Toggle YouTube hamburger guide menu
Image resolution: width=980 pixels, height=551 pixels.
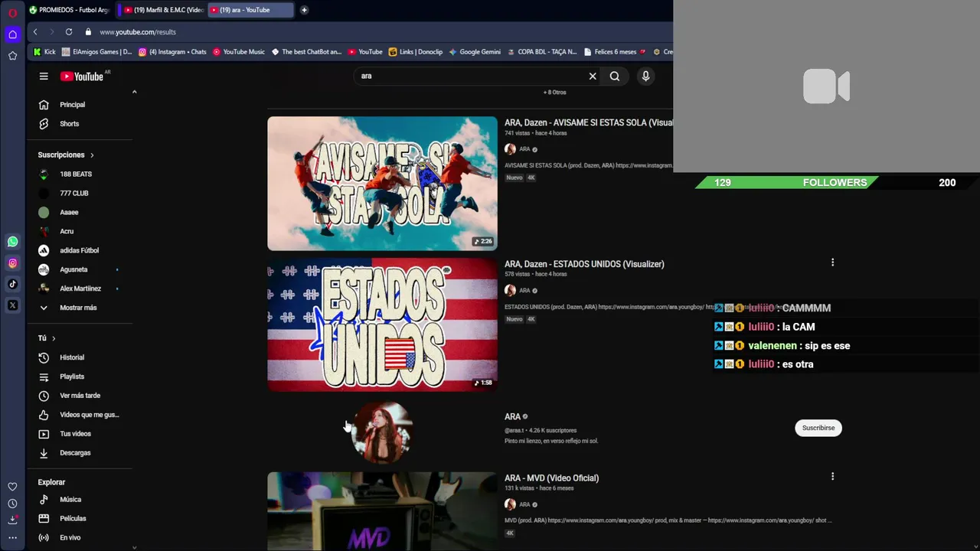point(44,77)
